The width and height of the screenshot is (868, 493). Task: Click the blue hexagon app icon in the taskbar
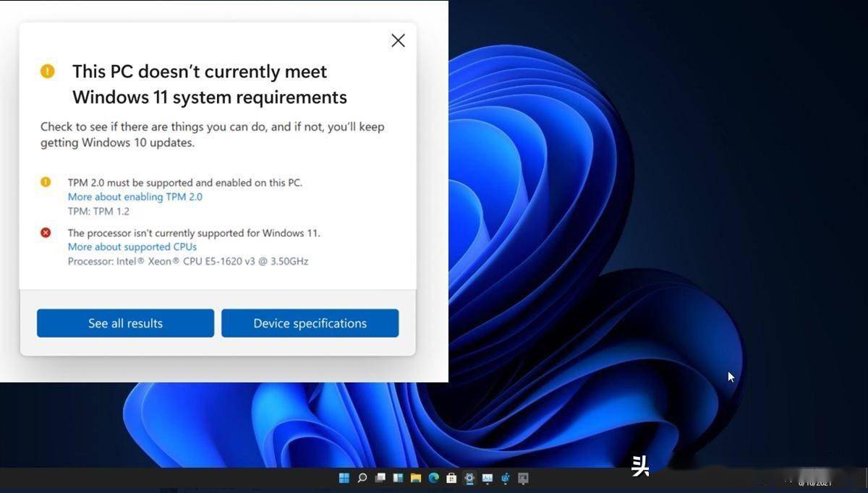(506, 478)
